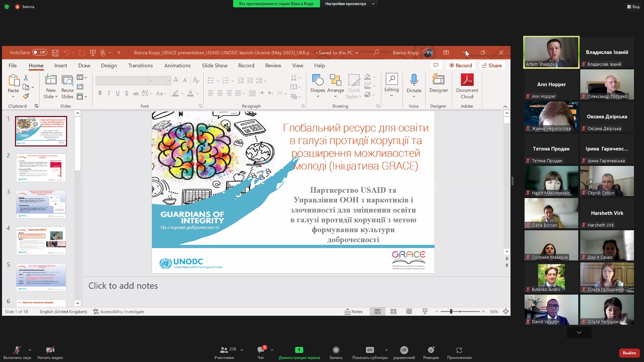Screen dimensions: 644x362
Task: Open Zoom Reactions
Action: pos(431,353)
